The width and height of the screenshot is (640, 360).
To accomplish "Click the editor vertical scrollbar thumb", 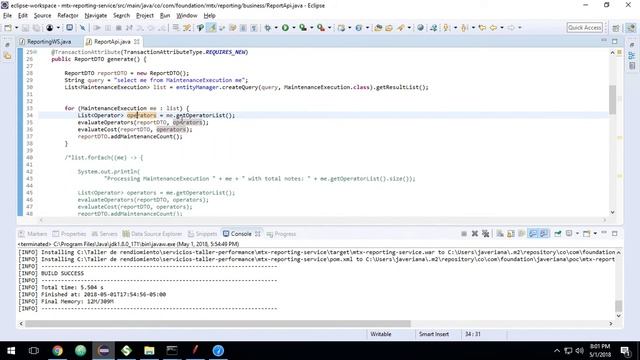I will (612, 100).
